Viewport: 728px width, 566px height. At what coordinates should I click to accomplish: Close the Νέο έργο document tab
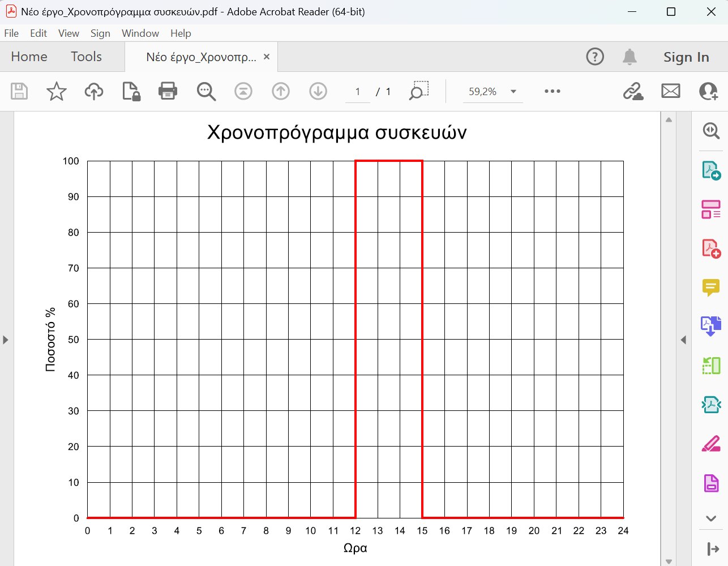point(267,57)
